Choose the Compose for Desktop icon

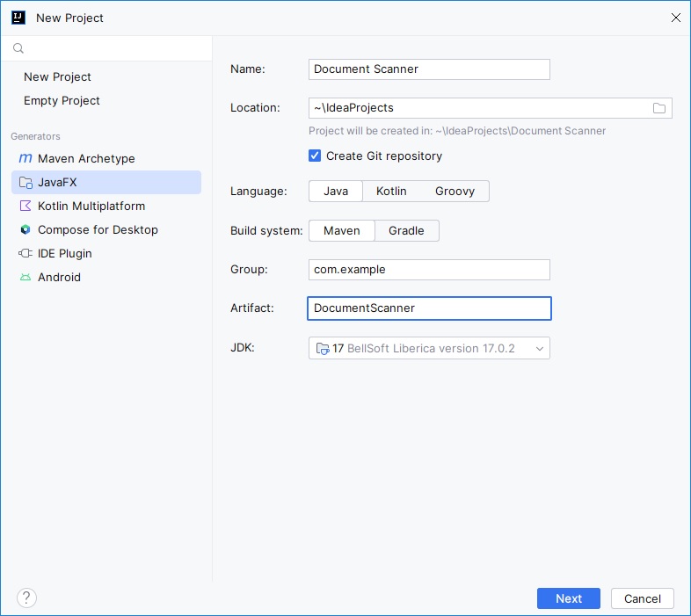25,230
